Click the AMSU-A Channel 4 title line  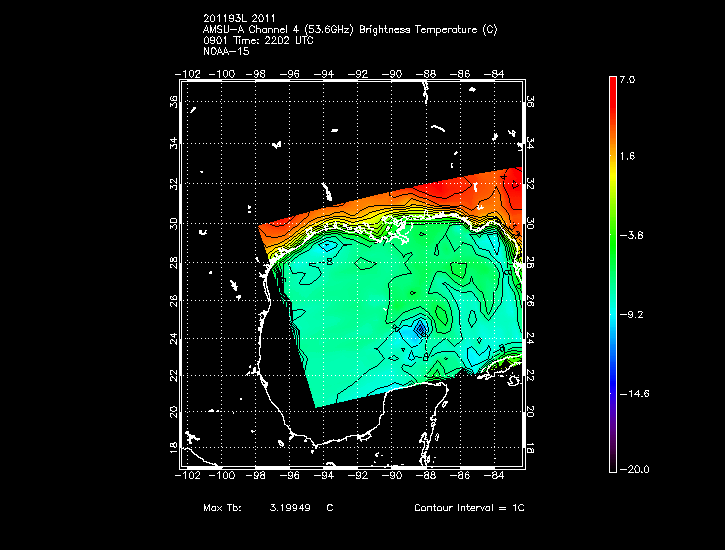click(x=349, y=29)
